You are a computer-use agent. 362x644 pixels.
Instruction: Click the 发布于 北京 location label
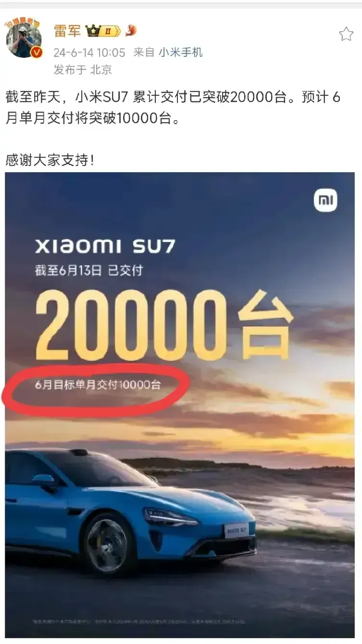coord(82,70)
